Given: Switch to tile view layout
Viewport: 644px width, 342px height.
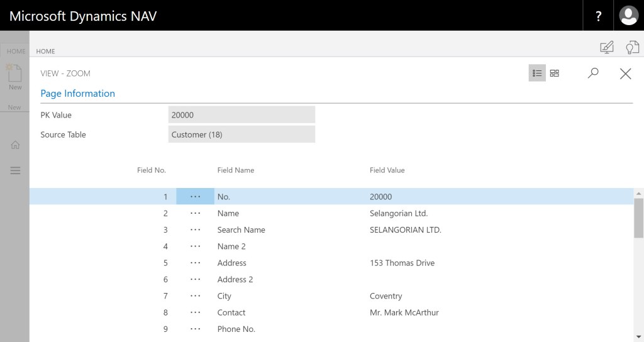Looking at the screenshot, I should 554,74.
